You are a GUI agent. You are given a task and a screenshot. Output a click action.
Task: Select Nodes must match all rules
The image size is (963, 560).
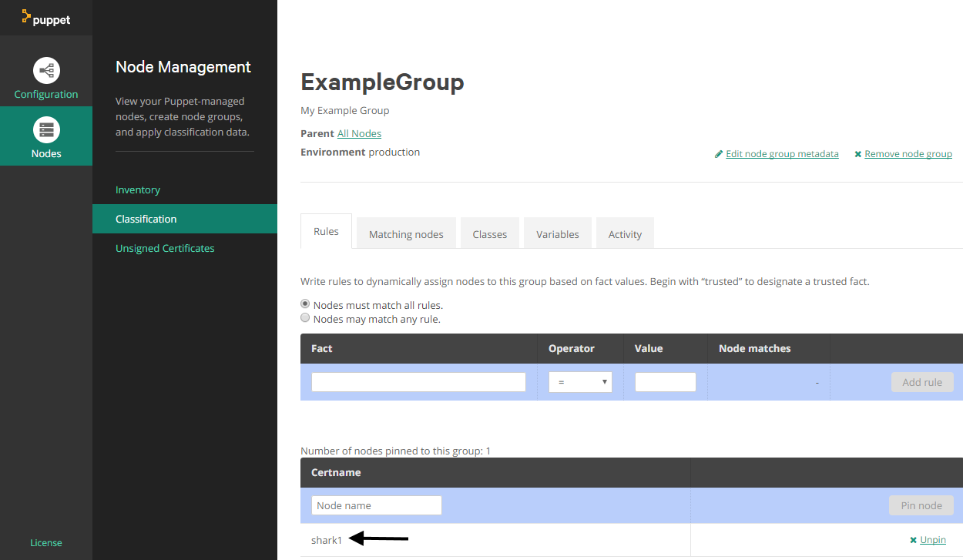(305, 304)
